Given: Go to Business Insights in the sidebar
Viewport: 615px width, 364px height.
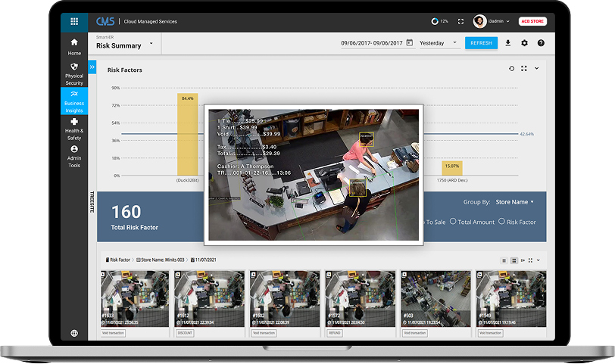Looking at the screenshot, I should 74,101.
